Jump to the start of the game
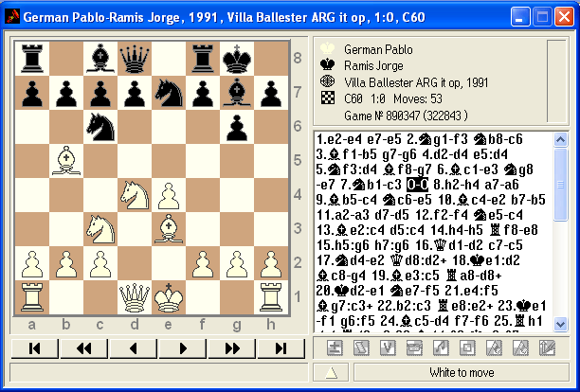Screen dimensions: 580x392 click(x=35, y=348)
